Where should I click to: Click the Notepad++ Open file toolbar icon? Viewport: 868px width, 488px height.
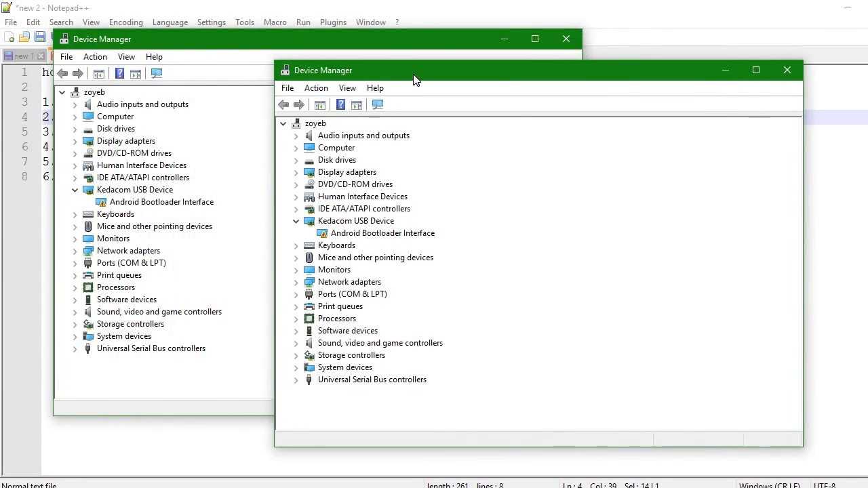(24, 37)
